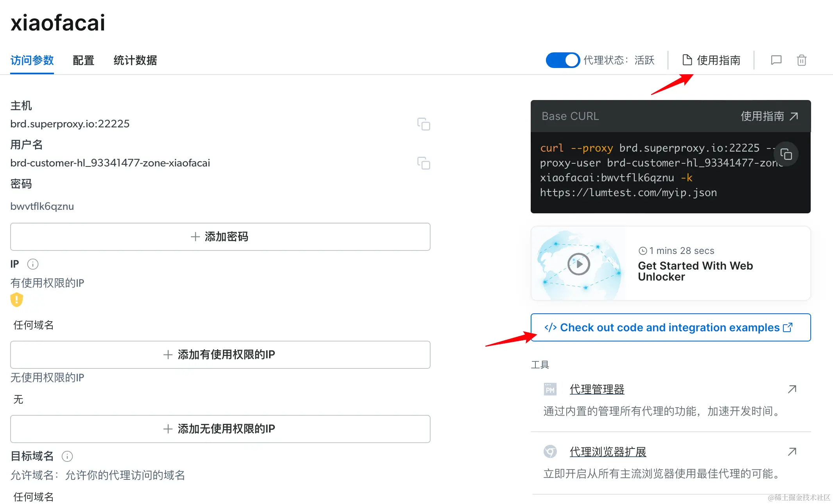
Task: Switch to the 统计数据 tab
Action: pos(135,60)
